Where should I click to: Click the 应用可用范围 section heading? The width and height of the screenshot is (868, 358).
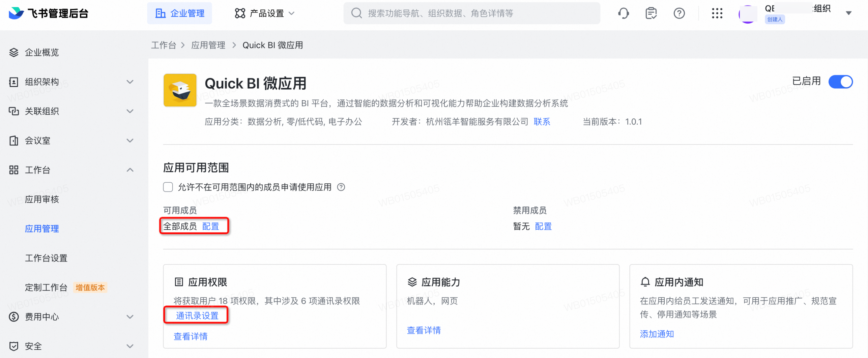click(x=196, y=168)
